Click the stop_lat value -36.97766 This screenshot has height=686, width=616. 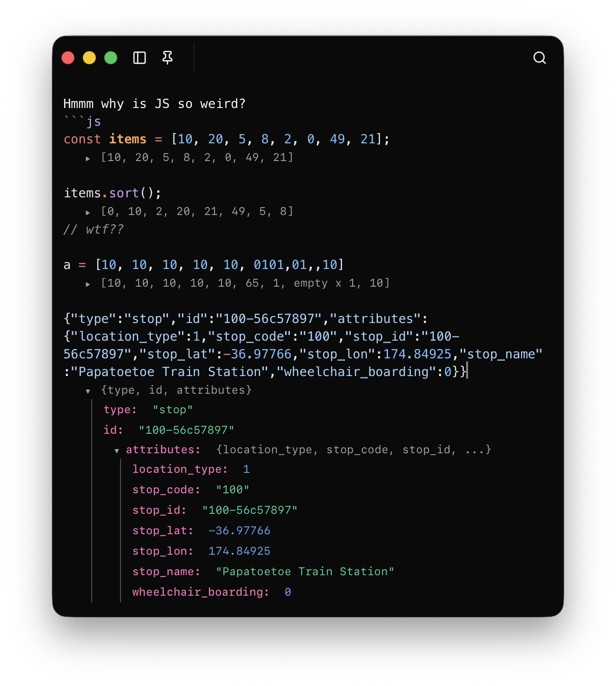click(x=239, y=530)
